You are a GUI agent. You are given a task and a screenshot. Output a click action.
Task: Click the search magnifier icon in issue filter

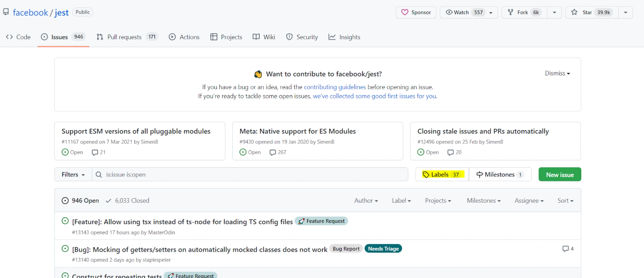[99, 175]
